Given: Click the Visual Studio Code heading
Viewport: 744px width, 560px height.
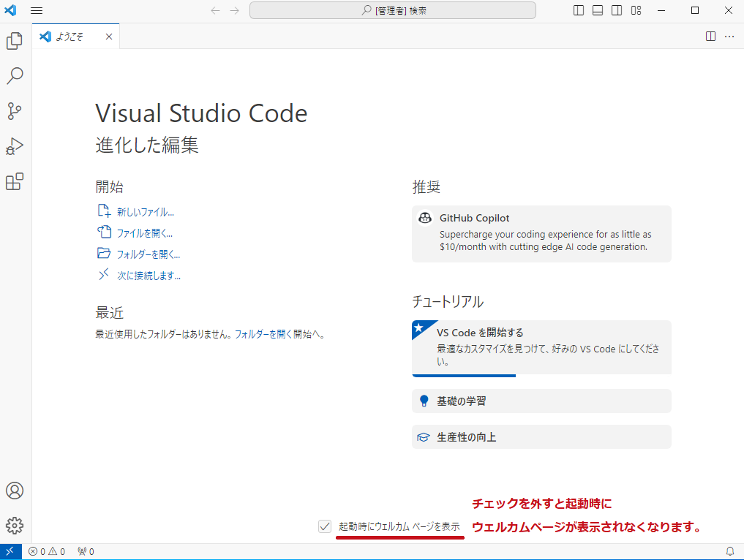Looking at the screenshot, I should click(x=201, y=113).
